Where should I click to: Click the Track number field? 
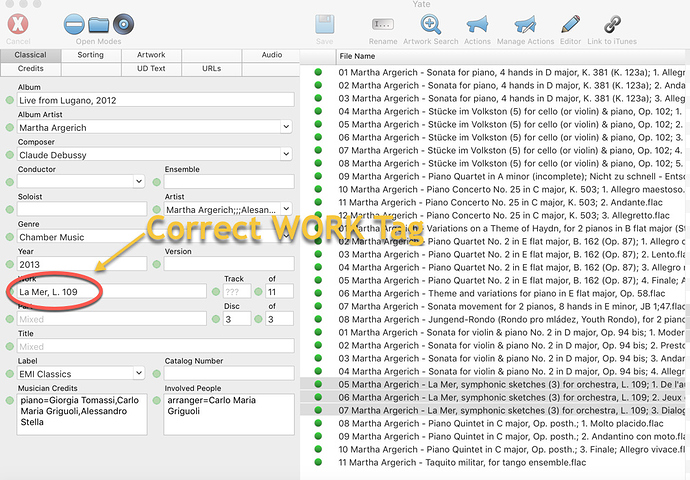click(x=237, y=291)
